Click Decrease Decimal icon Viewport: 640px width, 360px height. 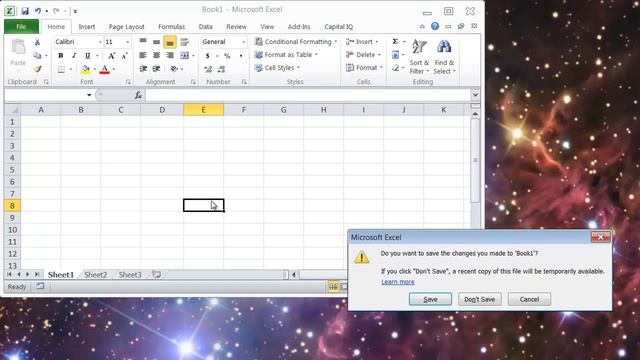coord(222,69)
